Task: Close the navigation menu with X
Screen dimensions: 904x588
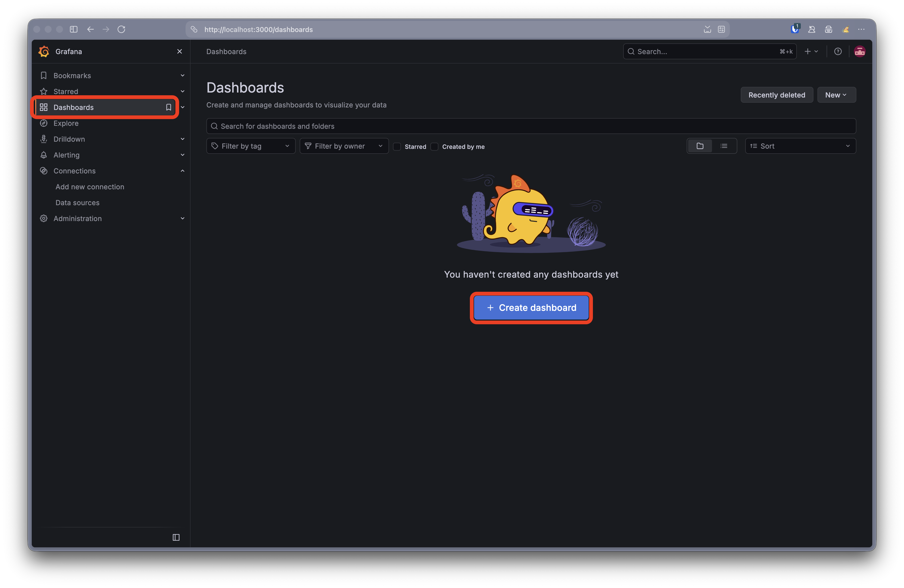Action: [180, 51]
